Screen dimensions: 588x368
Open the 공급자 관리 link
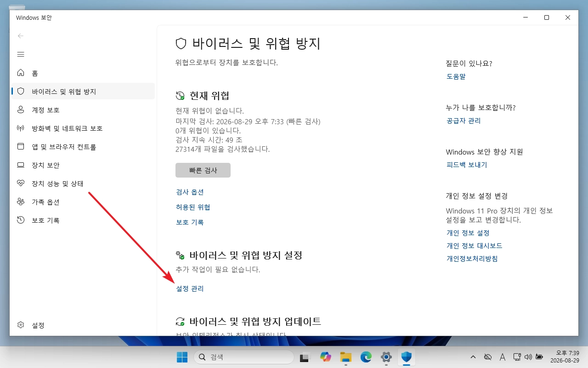point(464,121)
